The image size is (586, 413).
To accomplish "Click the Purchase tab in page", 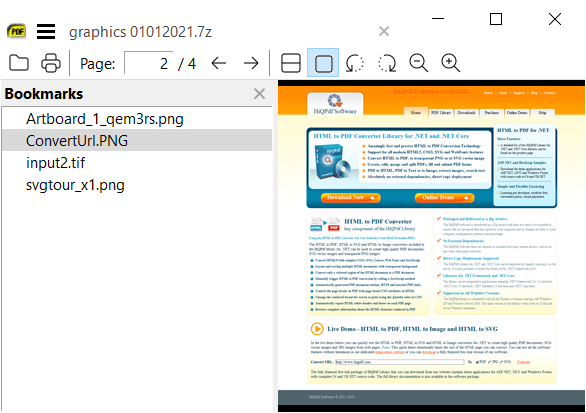I will coord(492,113).
